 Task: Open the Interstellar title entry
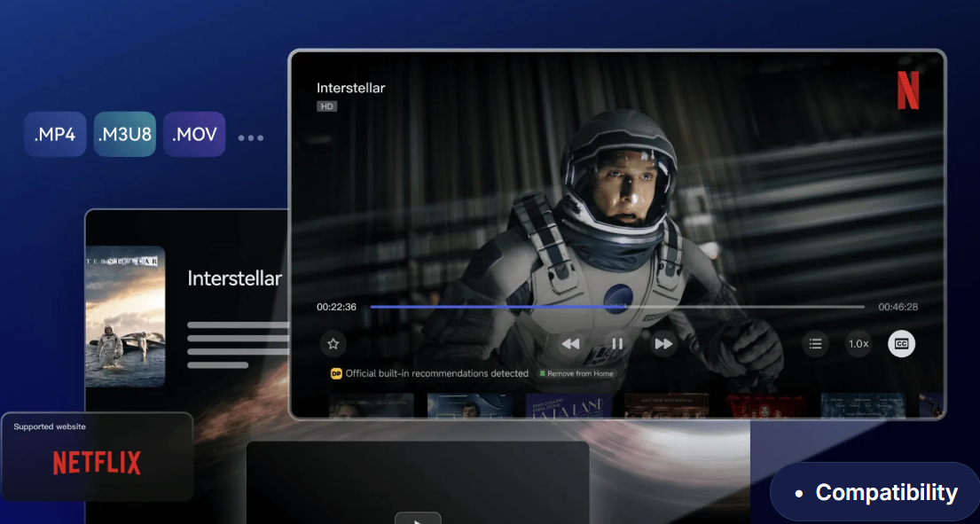click(233, 278)
